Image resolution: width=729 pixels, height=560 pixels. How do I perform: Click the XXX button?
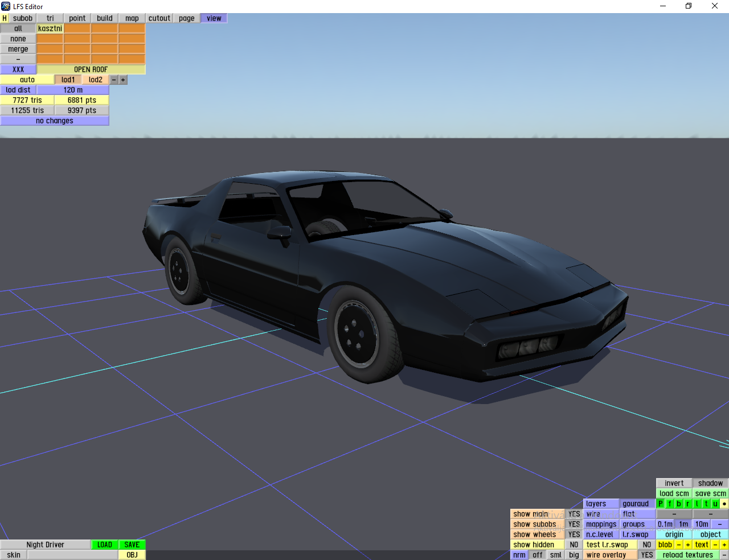18,69
